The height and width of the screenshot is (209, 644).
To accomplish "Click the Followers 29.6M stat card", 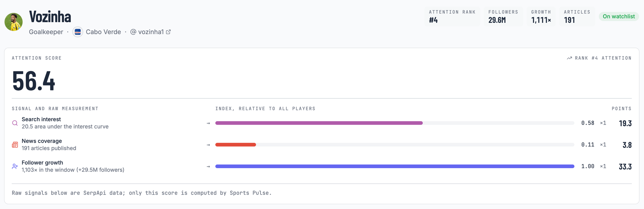I will click(x=503, y=16).
